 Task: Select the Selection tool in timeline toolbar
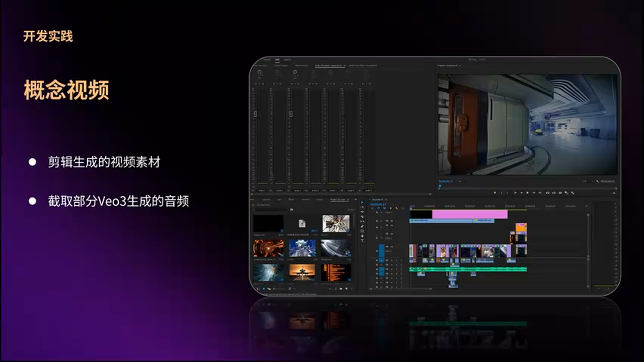pyautogui.click(x=362, y=203)
